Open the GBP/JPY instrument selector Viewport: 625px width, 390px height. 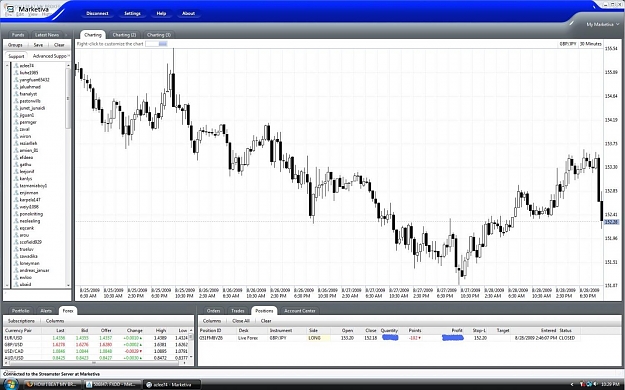(x=568, y=44)
